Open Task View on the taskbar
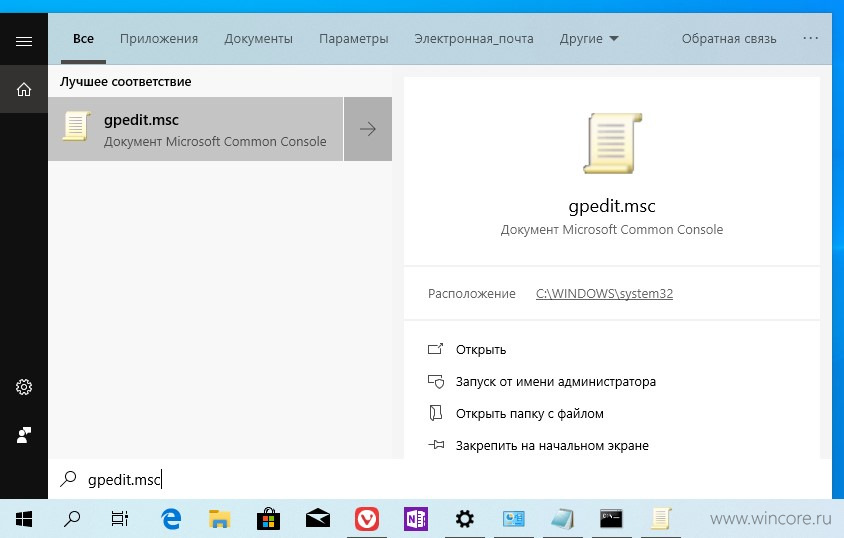 [119, 519]
